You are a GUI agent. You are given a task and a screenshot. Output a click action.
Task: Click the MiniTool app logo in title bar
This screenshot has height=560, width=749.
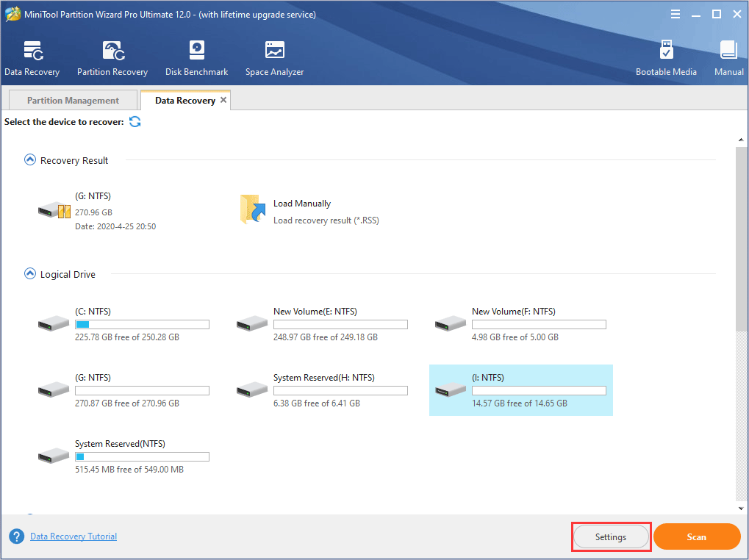(x=13, y=14)
